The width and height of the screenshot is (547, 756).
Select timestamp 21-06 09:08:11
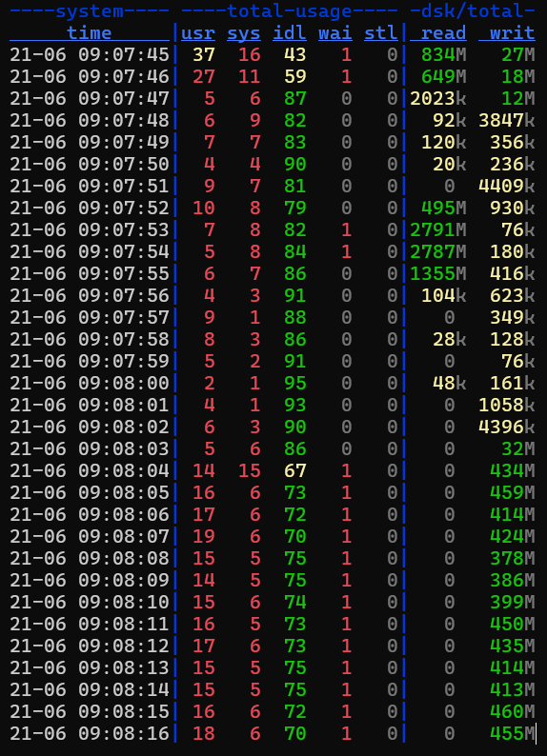(x=90, y=624)
